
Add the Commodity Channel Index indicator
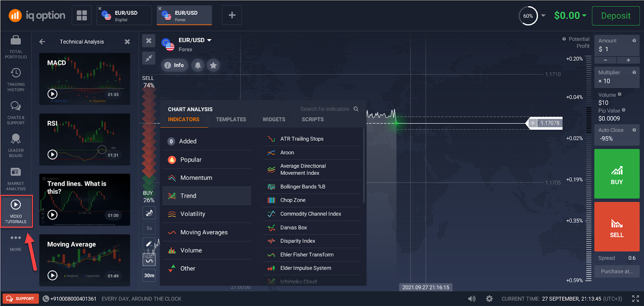(x=312, y=214)
